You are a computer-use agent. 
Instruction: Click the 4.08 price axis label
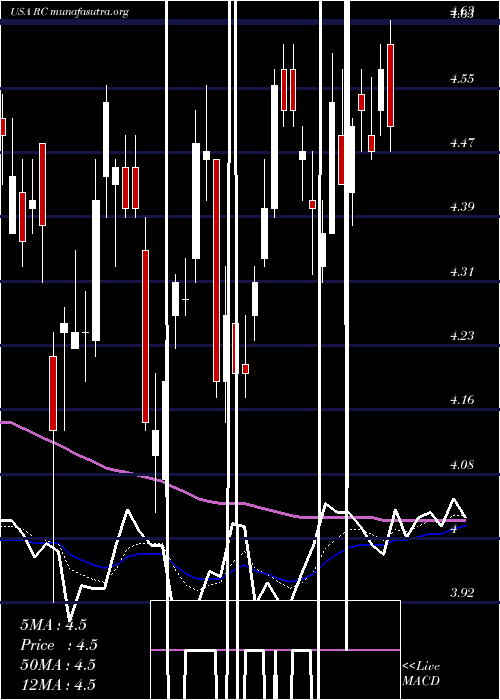point(462,465)
